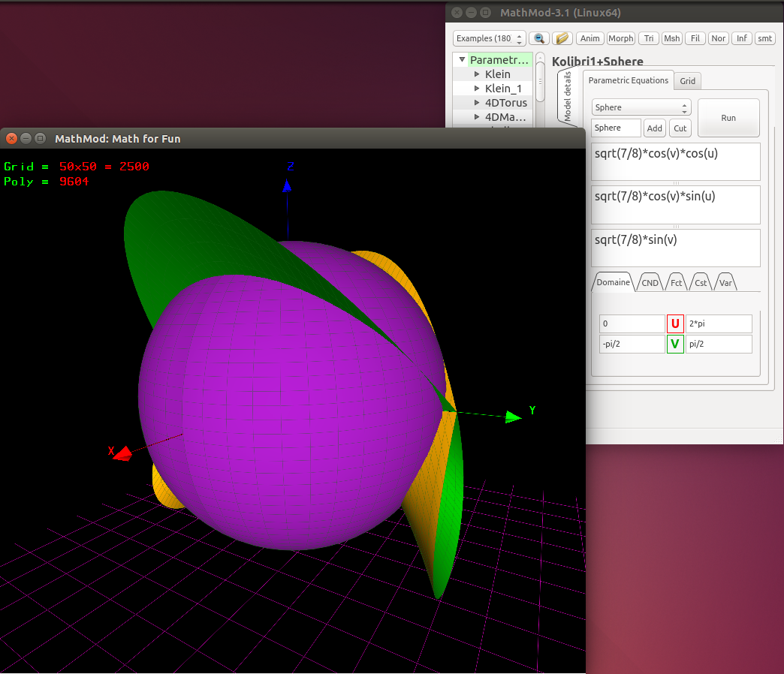Close the MathMod: Math for Fun window
The width and height of the screenshot is (784, 674).
[x=12, y=138]
